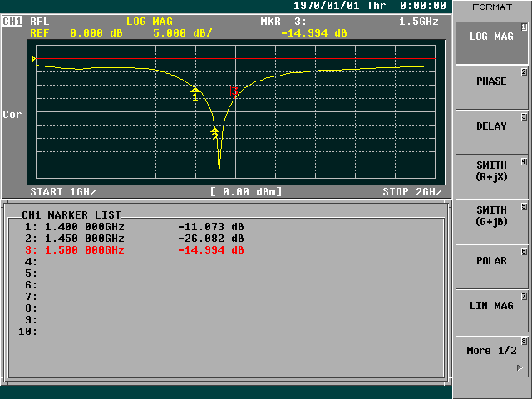Click the CH1 channel indicator

pos(12,22)
